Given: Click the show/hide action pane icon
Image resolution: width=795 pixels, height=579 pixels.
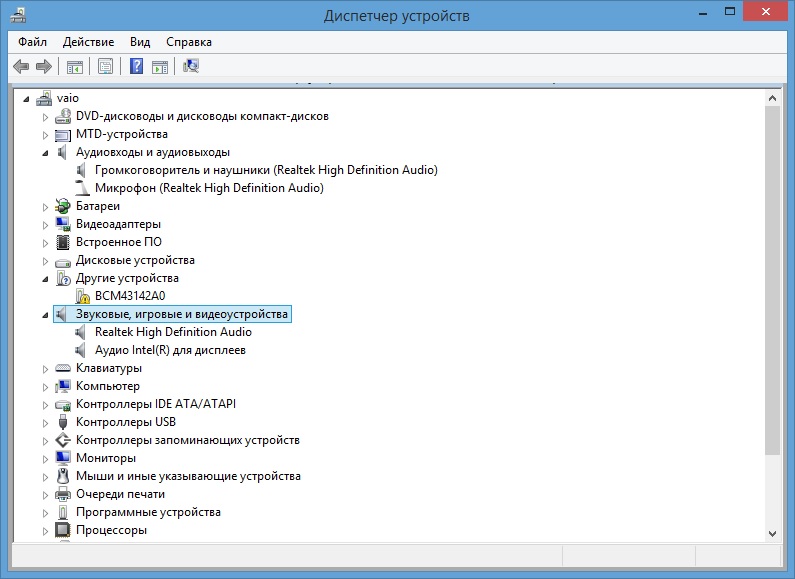Looking at the screenshot, I should point(160,67).
